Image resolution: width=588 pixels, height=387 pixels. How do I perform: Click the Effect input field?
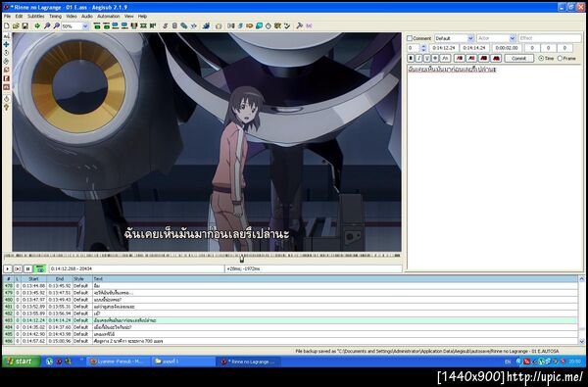tap(550, 38)
